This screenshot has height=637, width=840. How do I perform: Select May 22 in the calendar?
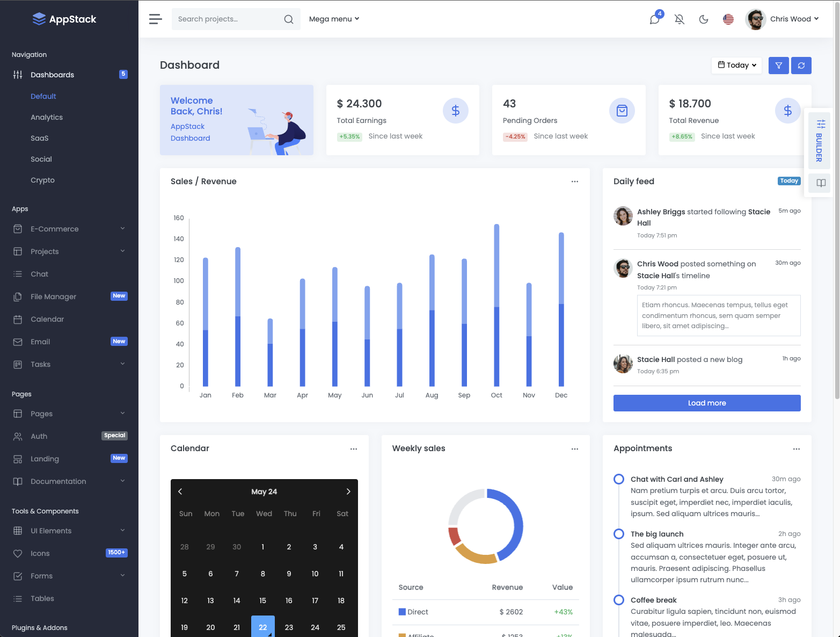point(263,627)
